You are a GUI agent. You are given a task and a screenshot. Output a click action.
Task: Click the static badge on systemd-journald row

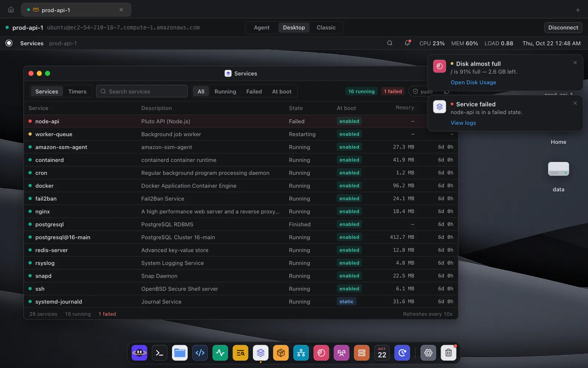[x=346, y=302]
